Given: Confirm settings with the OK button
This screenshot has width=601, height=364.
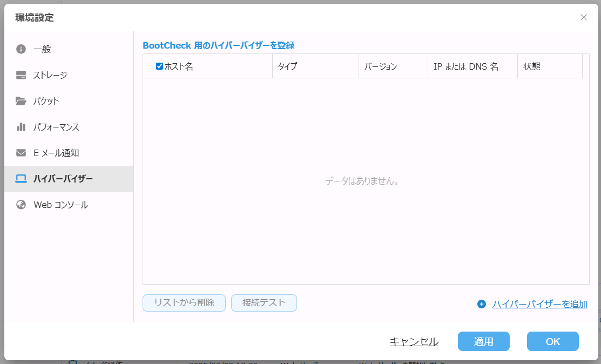Looking at the screenshot, I should pyautogui.click(x=552, y=341).
